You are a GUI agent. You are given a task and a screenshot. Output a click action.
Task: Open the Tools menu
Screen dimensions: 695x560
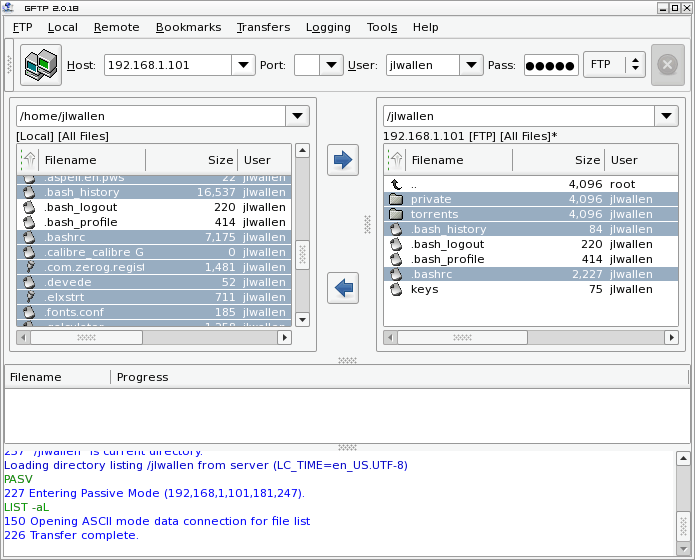[x=382, y=27]
